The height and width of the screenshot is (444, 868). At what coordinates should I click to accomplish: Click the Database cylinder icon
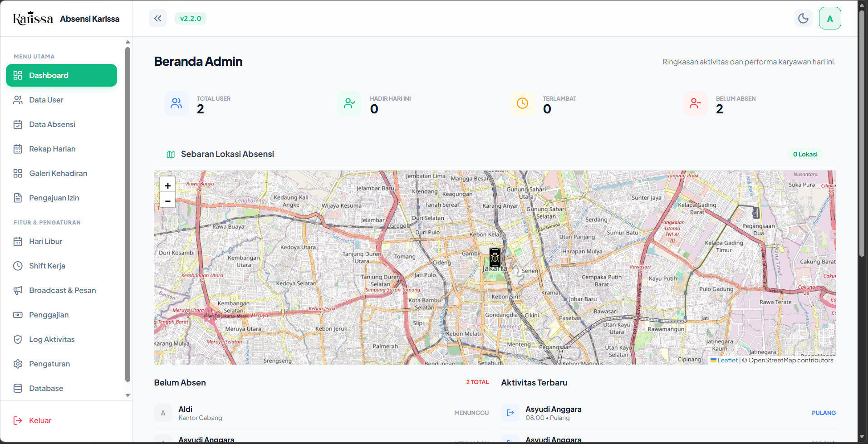click(18, 388)
